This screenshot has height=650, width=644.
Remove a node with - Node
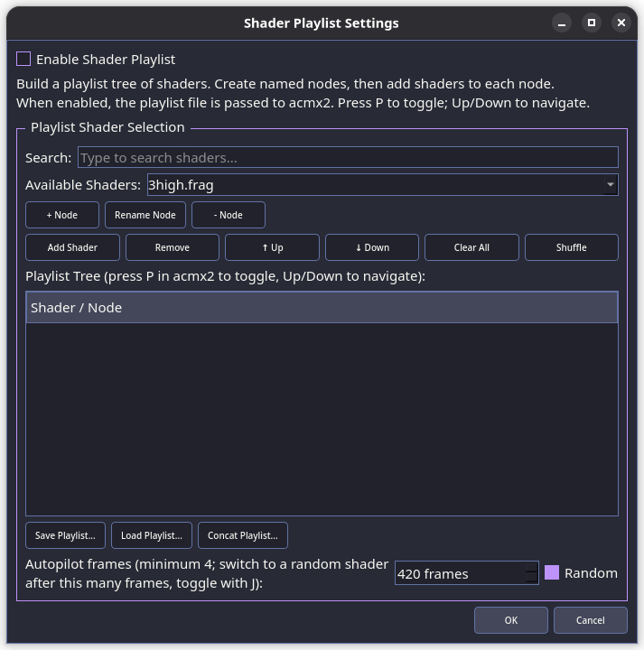pos(229,215)
